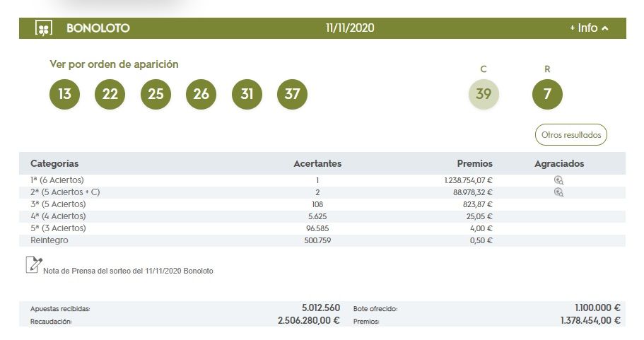Click prize value 1.238.754,07 €

468,180
